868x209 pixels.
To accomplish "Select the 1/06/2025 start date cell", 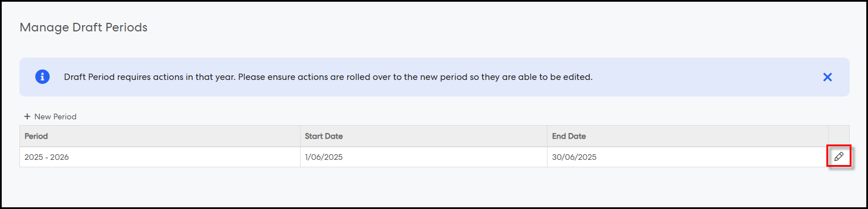I will [424, 157].
